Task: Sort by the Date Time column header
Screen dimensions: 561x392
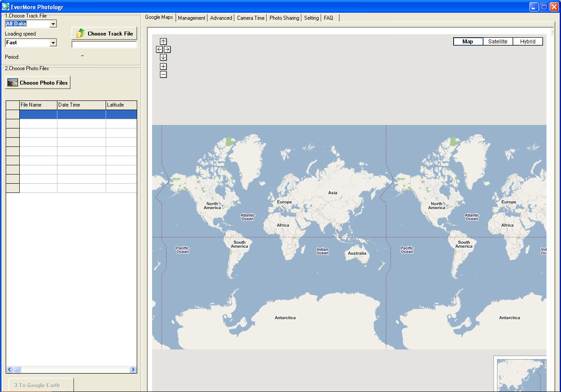Action: pos(81,105)
